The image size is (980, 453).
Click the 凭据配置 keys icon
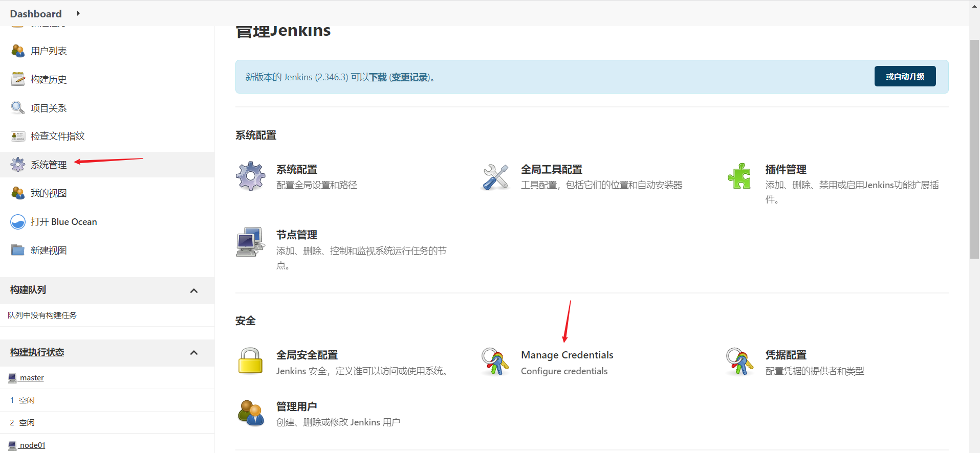click(739, 361)
